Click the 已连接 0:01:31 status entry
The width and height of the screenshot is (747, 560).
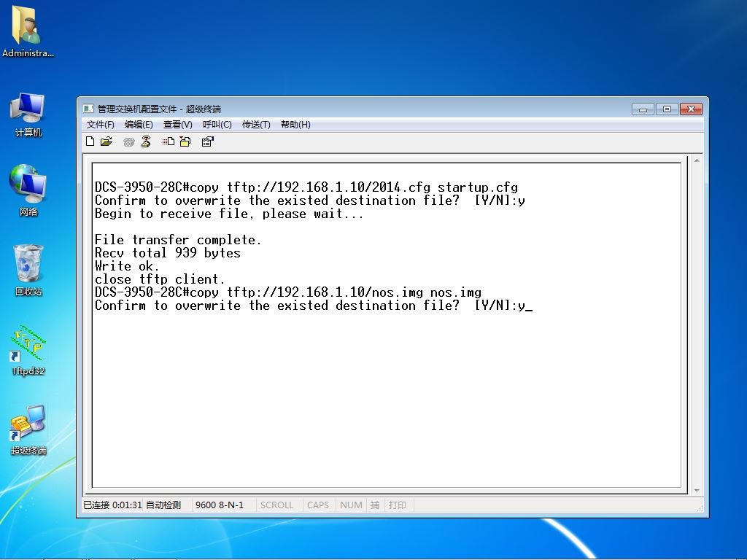[112, 505]
